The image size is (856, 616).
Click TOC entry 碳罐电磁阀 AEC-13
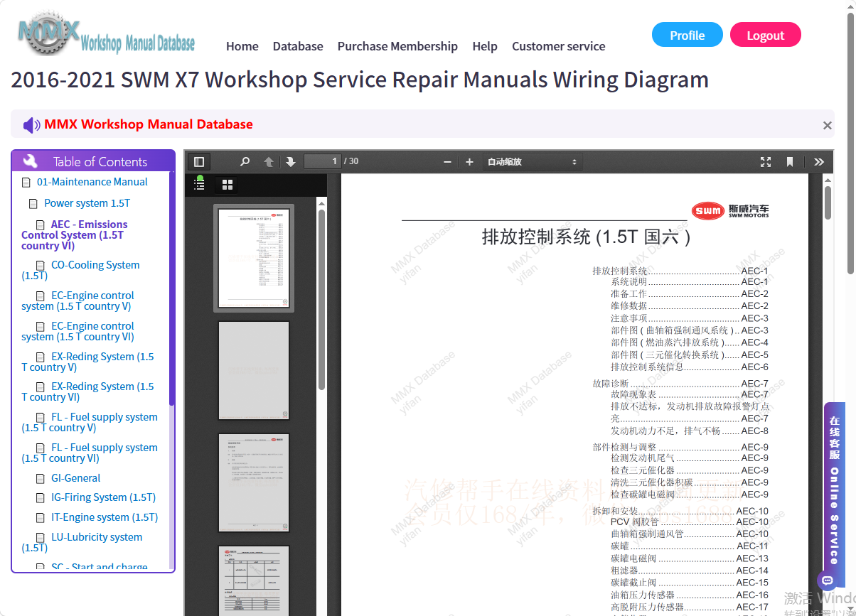pyautogui.click(x=690, y=558)
